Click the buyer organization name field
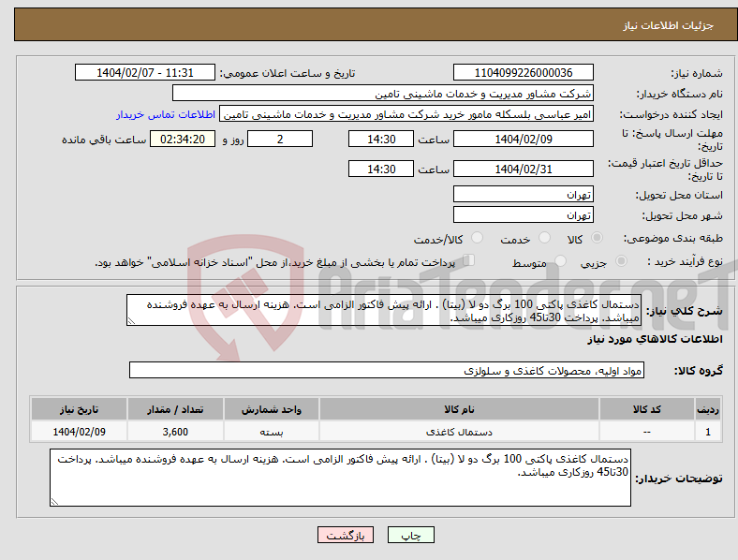This screenshot has height=560, width=738. 383,93
